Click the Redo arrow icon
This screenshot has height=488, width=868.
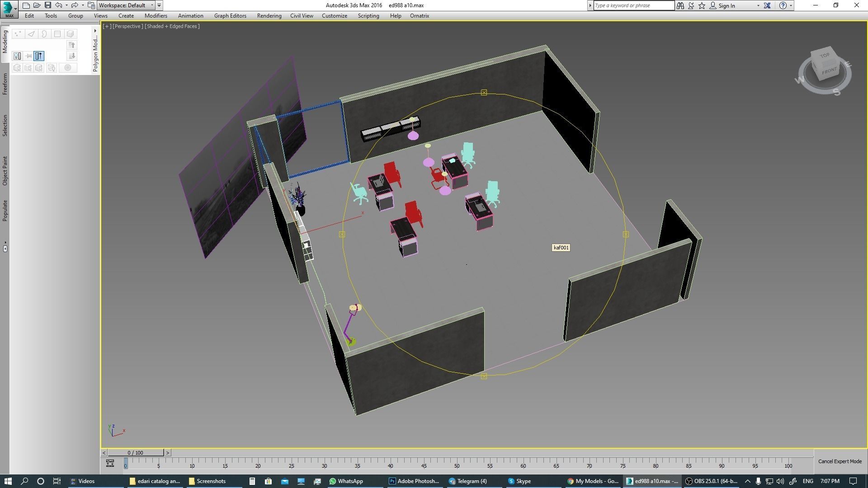(x=75, y=5)
